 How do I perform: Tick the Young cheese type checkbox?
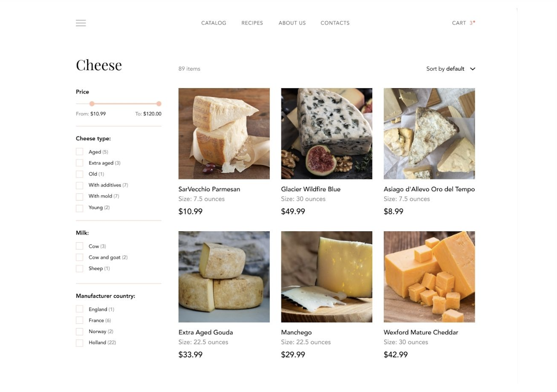click(80, 208)
